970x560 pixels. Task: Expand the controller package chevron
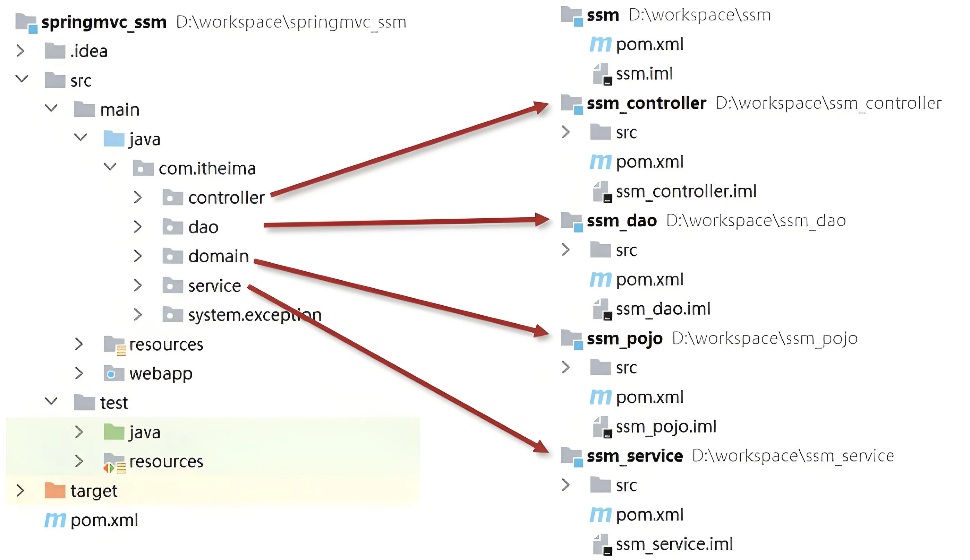(138, 197)
